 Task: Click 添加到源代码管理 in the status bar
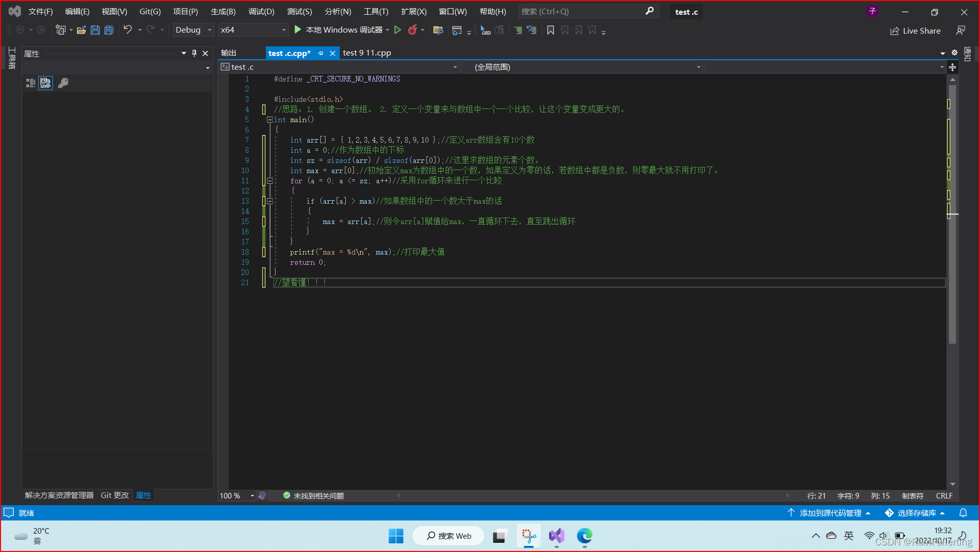830,513
